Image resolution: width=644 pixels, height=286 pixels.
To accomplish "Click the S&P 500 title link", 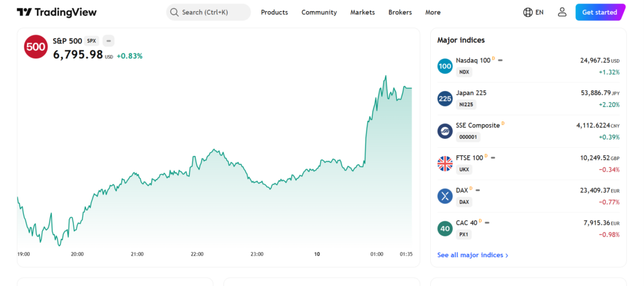I will [x=67, y=41].
